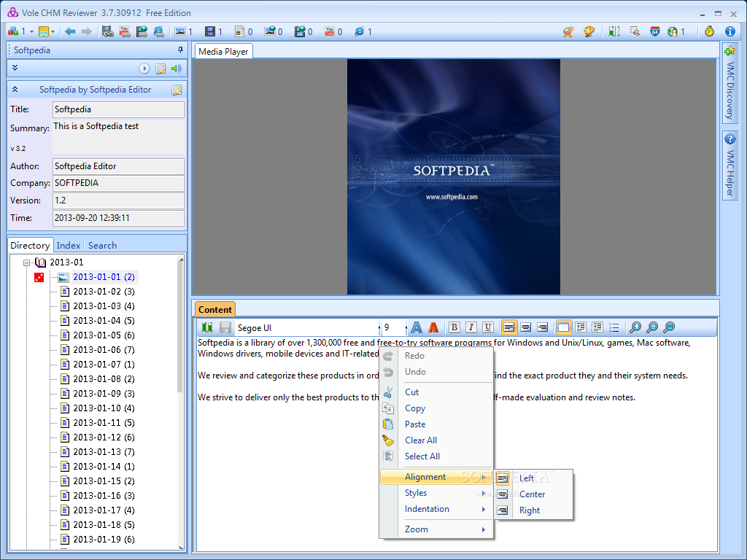The height and width of the screenshot is (560, 747).
Task: Open the blue info about icon
Action: click(729, 31)
